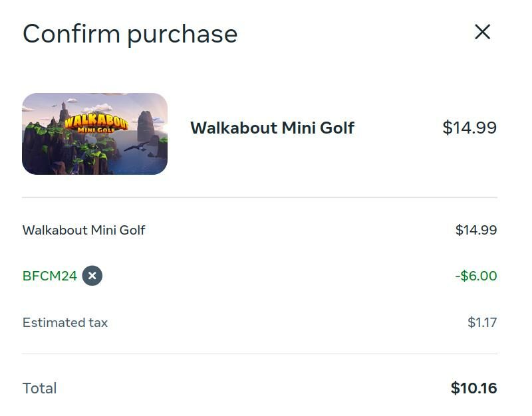Screen dimensions: 532x416
Task: Click the Total label
Action: 40,388
